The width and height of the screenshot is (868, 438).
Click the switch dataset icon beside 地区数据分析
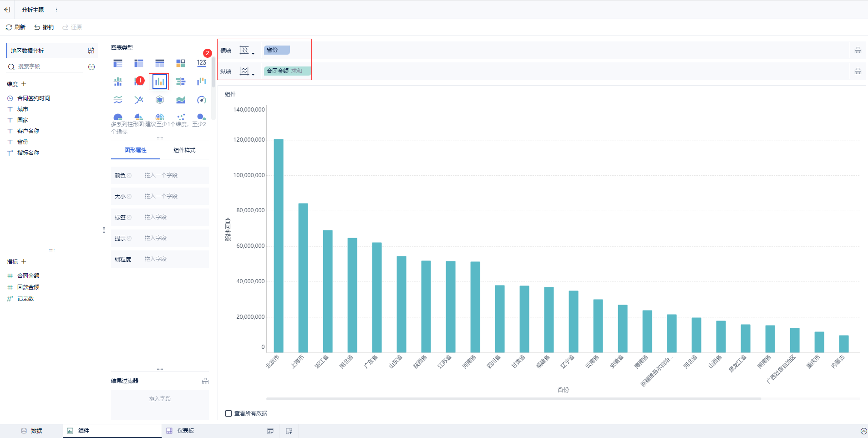91,51
